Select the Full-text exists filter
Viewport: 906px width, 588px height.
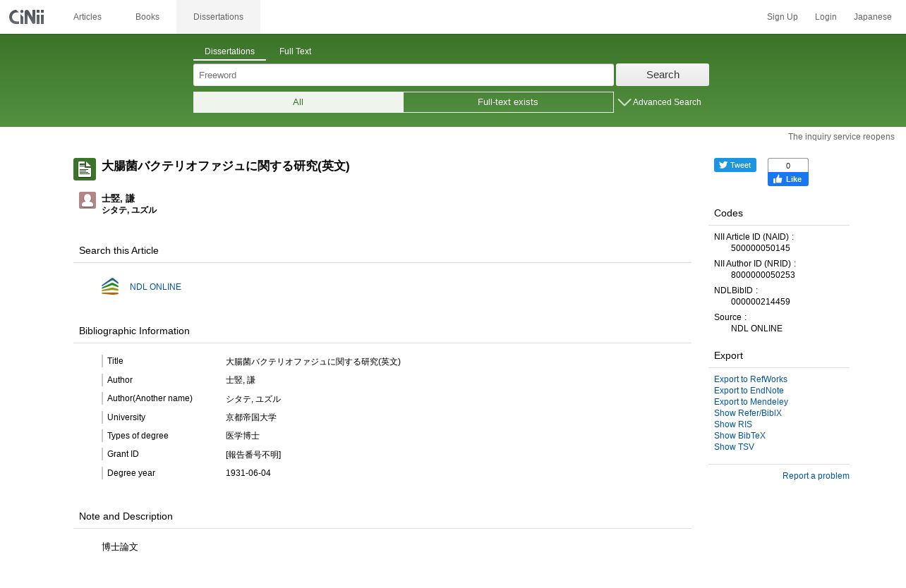tap(508, 102)
